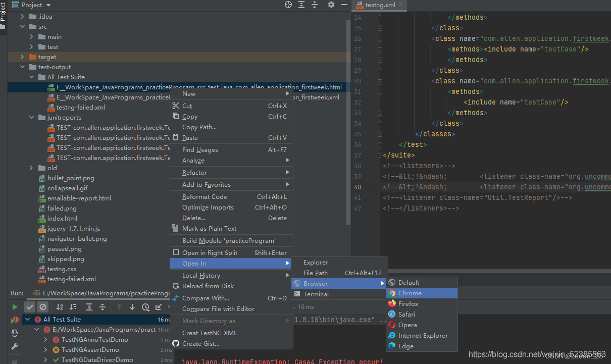
Task: Toggle Show Ignored tests button
Action: click(x=43, y=307)
